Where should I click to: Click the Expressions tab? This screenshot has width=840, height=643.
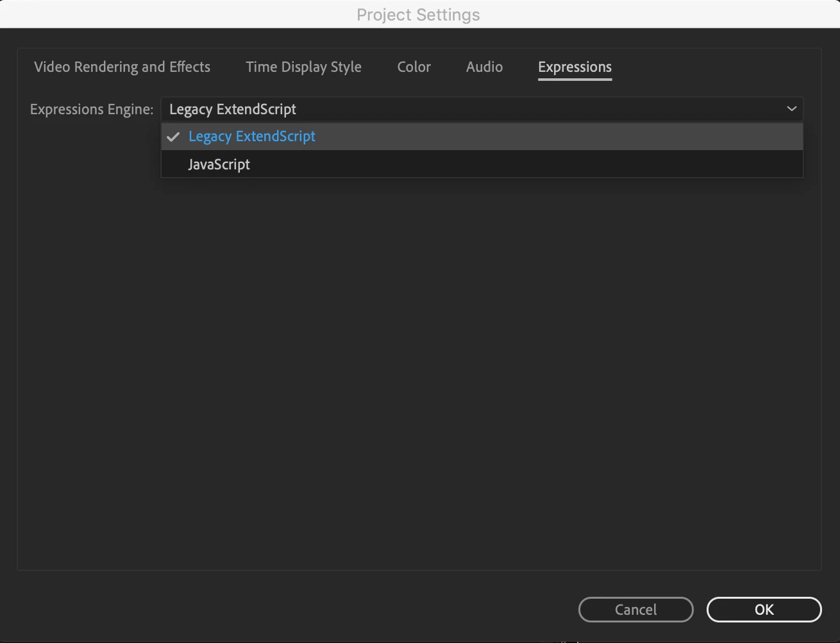point(575,67)
